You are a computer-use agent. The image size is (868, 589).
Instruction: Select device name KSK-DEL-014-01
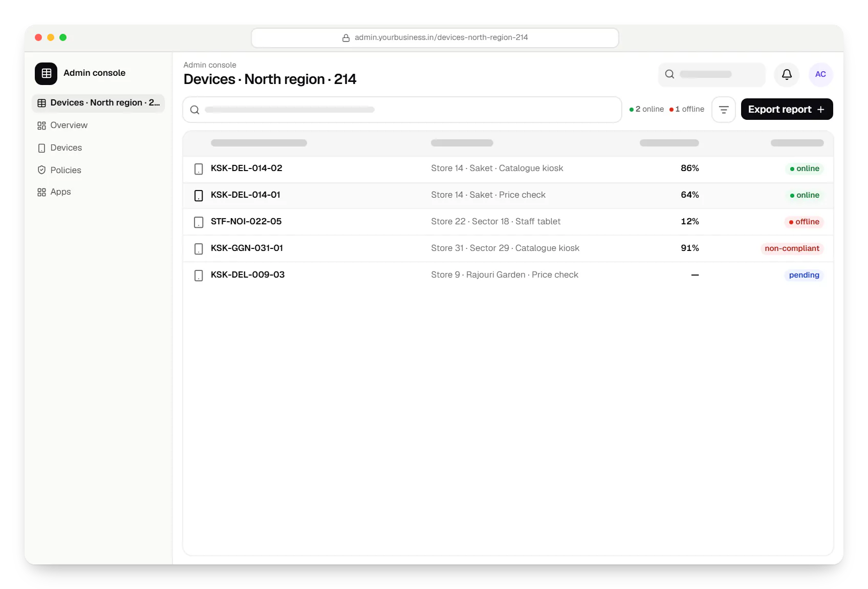click(246, 195)
